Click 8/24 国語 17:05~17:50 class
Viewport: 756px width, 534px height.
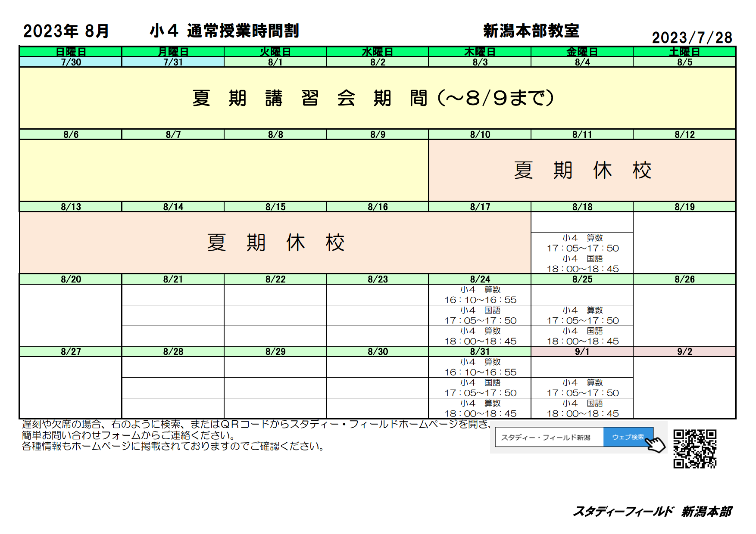coord(480,315)
